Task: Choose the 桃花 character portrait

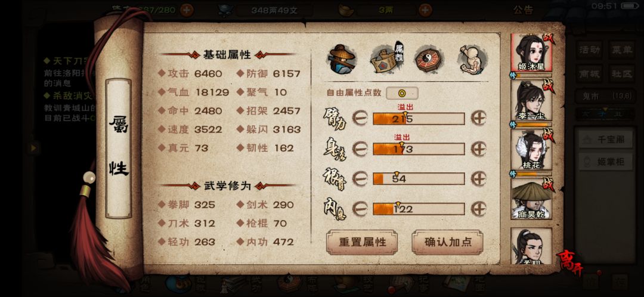Action: click(x=531, y=150)
